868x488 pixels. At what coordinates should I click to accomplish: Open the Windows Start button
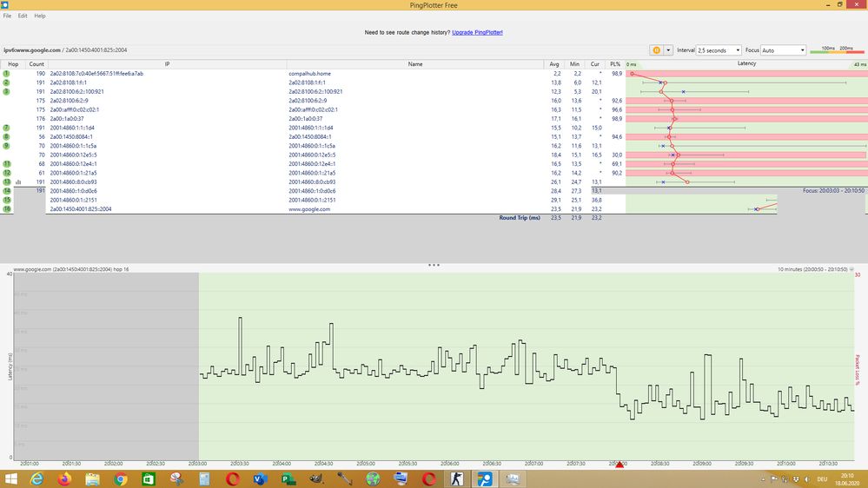pyautogui.click(x=10, y=479)
